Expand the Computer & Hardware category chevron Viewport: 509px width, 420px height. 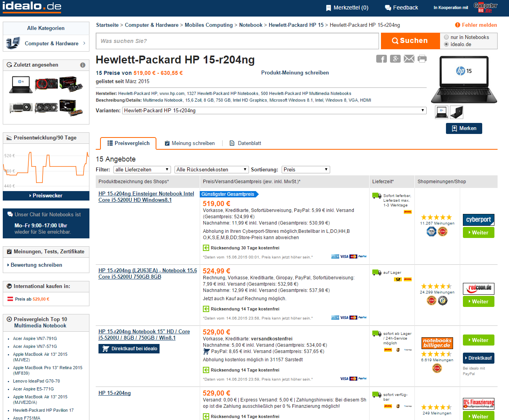tap(84, 43)
